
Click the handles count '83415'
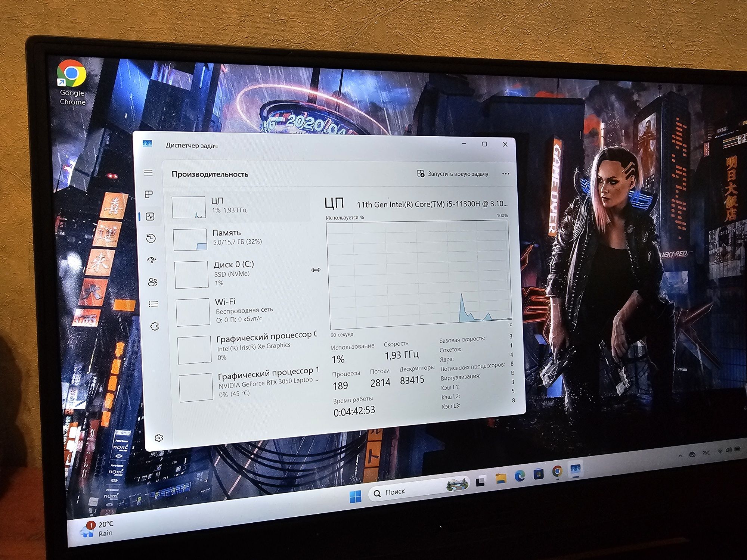point(412,380)
